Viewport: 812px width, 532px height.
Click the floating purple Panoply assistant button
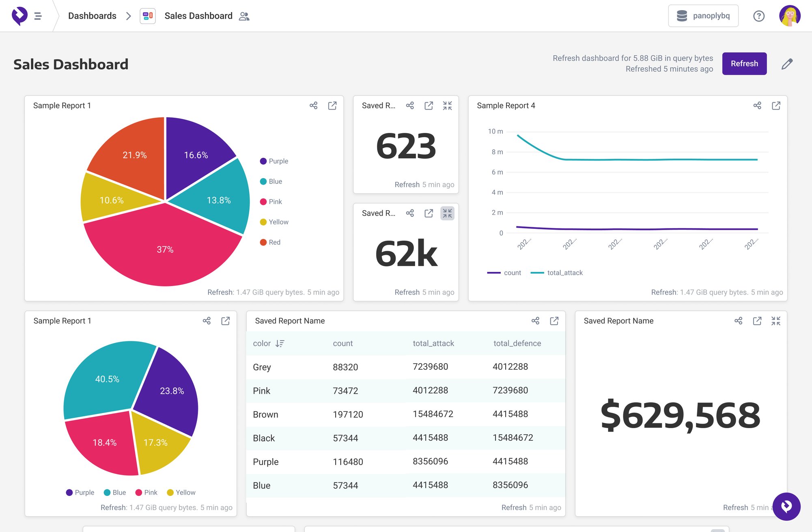pyautogui.click(x=786, y=506)
